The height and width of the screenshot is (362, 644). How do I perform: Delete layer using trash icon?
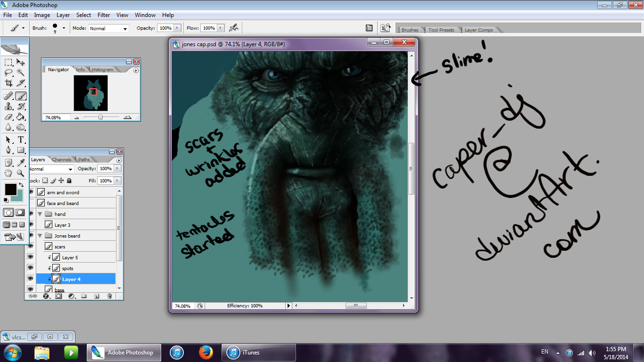109,296
